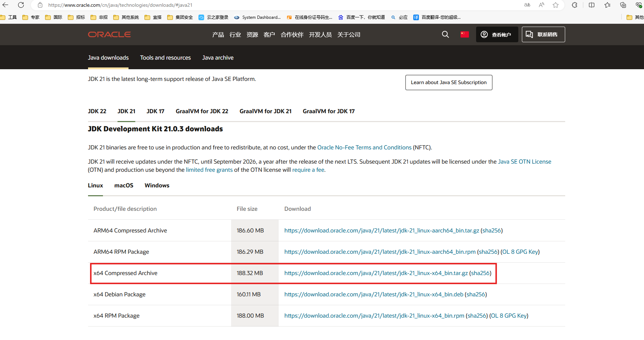Add this page to favorites with the star
Image resolution: width=644 pixels, height=340 pixels.
[556, 5]
